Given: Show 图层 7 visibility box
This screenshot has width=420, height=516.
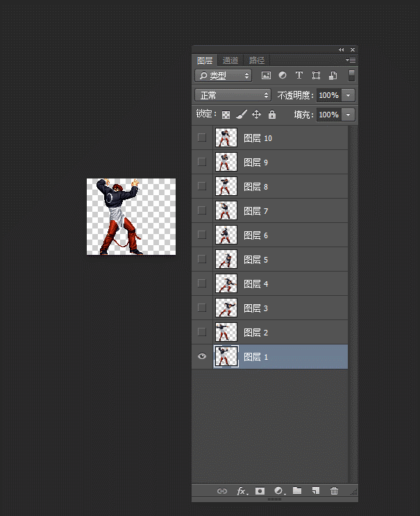Looking at the screenshot, I should [x=202, y=210].
